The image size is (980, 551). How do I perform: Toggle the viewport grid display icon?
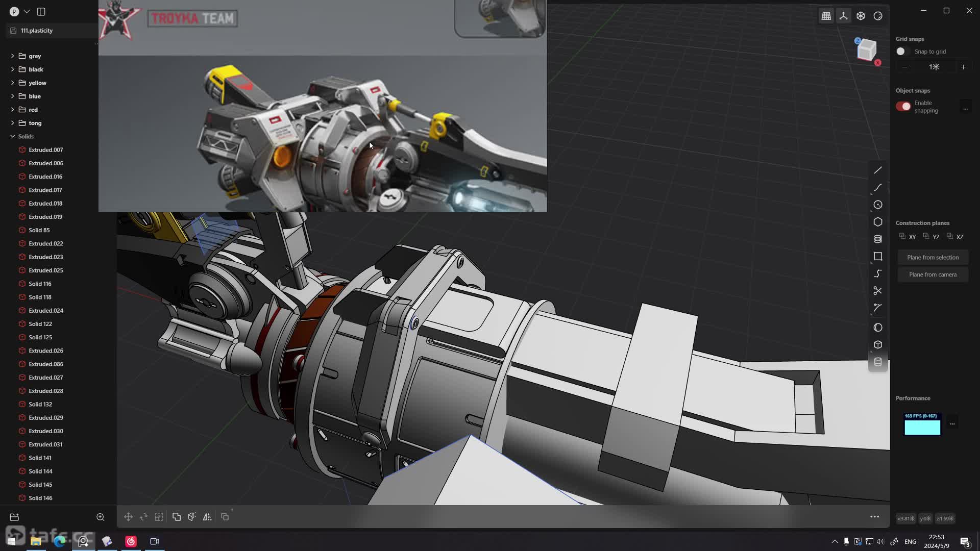coord(826,16)
